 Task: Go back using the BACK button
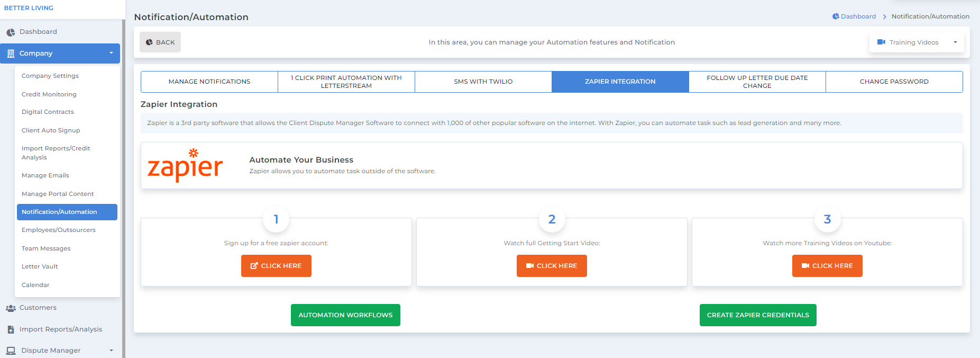pyautogui.click(x=160, y=42)
